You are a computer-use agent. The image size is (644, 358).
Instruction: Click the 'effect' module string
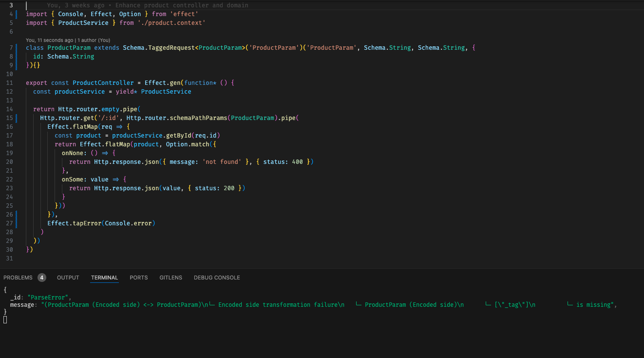tap(184, 14)
